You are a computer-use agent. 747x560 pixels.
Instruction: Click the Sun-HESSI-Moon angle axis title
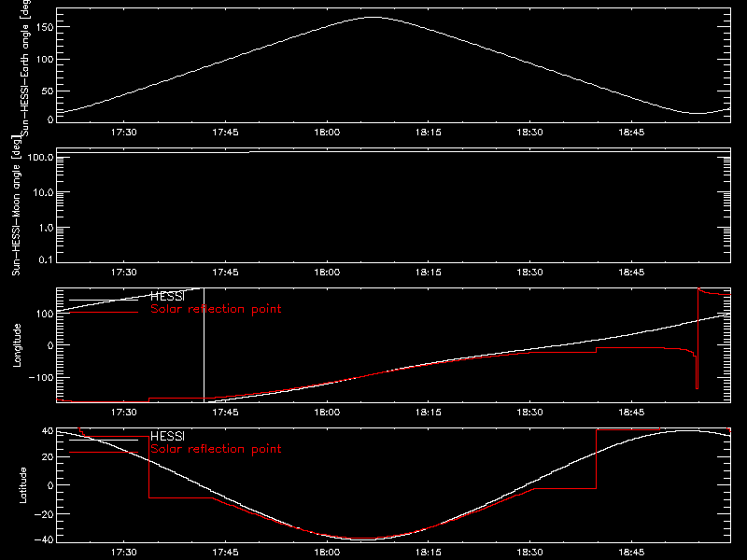point(17,205)
